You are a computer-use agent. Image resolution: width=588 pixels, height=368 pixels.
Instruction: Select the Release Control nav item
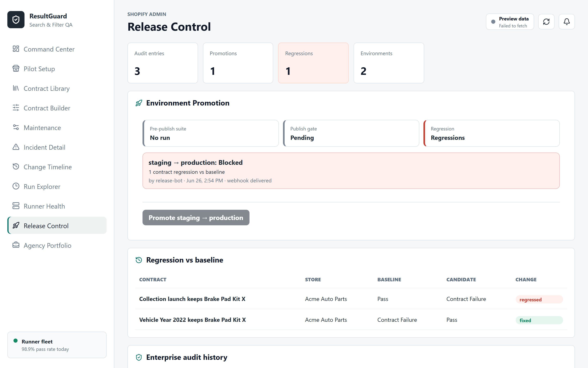[x=57, y=226]
